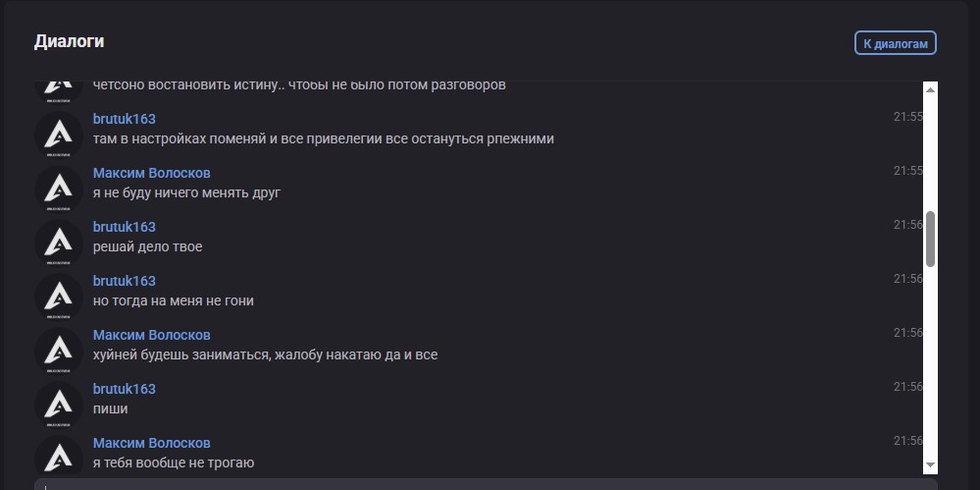The width and height of the screenshot is (980, 490).
Task: Click Максим Волосков name above "жалобу накатаю" message
Action: coord(152,335)
